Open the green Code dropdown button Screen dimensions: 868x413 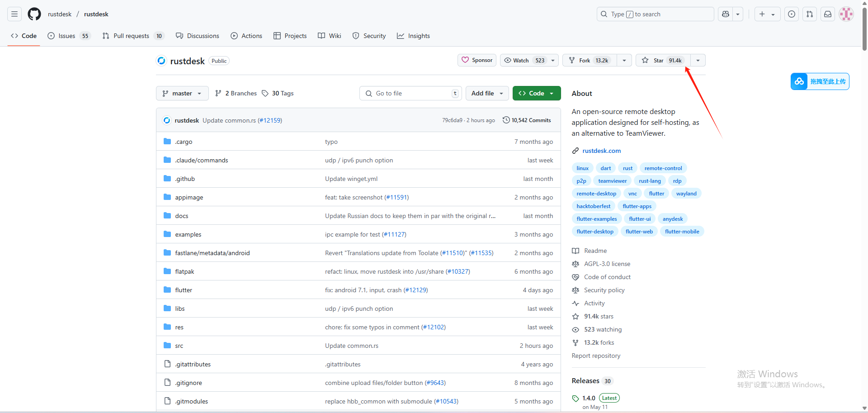pos(537,93)
